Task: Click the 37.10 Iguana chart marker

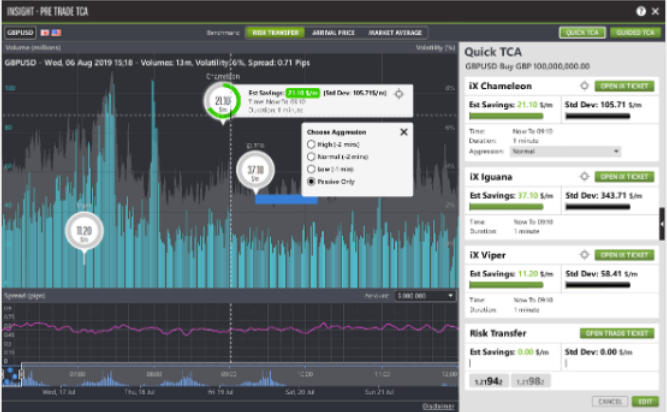Action: [255, 171]
